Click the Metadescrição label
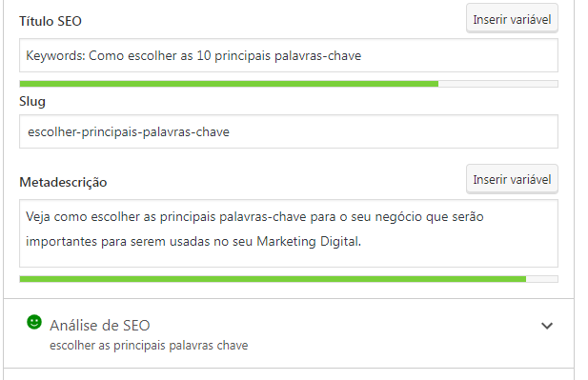 (x=63, y=182)
